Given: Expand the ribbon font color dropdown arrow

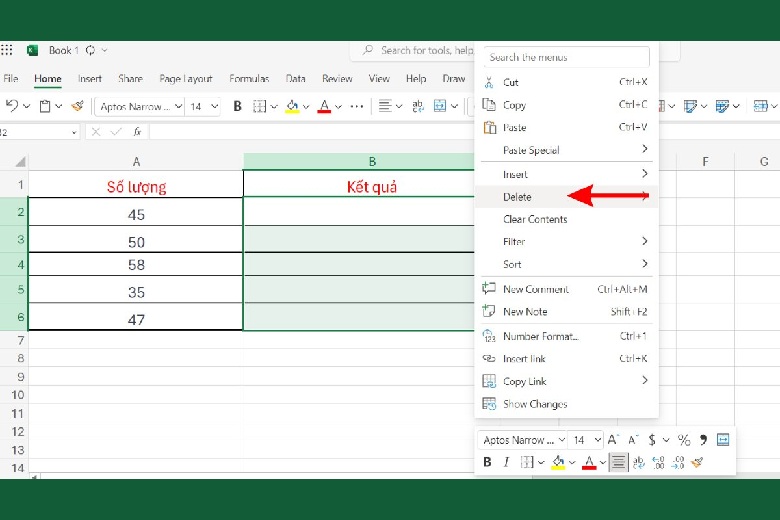Looking at the screenshot, I should (338, 106).
